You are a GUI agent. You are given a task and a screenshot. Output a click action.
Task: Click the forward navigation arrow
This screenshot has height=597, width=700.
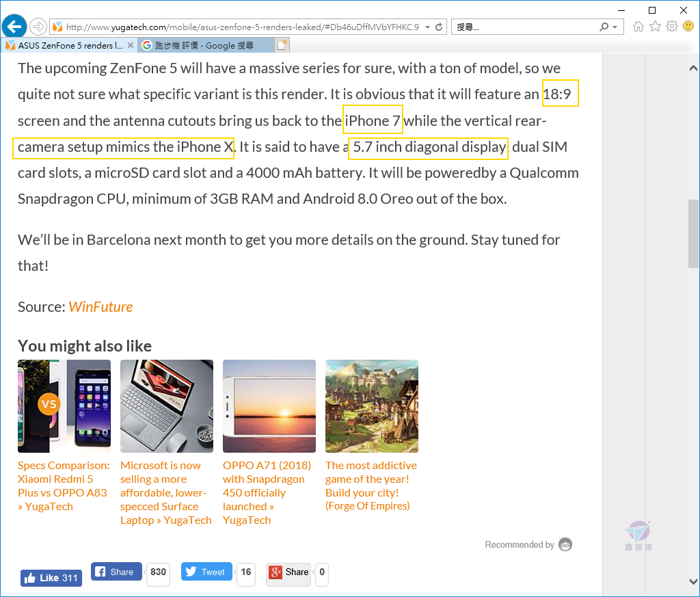38,27
